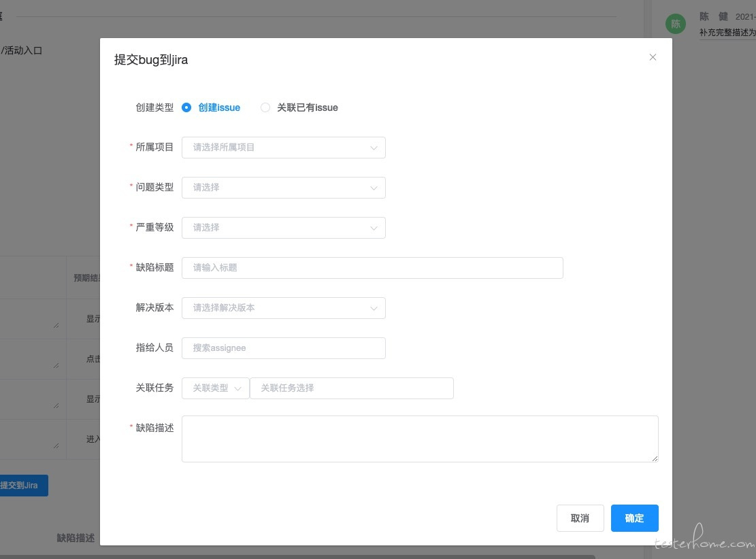This screenshot has width=756, height=559.
Task: Click the 缺陷描述 textarea resize handle icon
Action: (654, 458)
